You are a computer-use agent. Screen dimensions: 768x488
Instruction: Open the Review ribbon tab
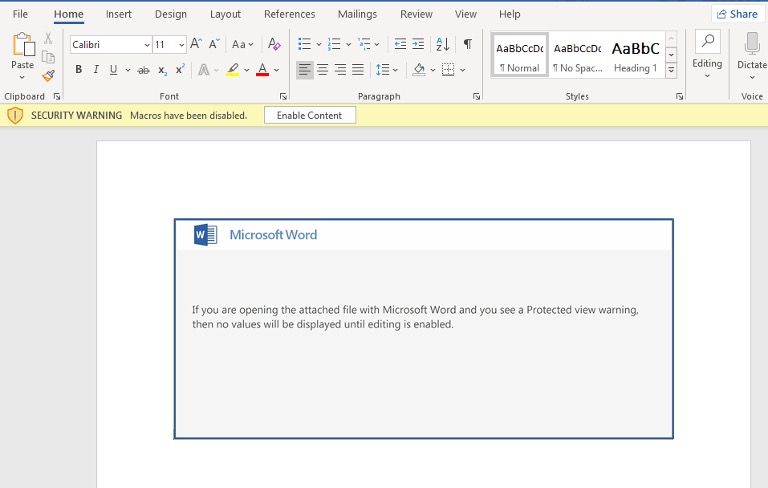415,14
